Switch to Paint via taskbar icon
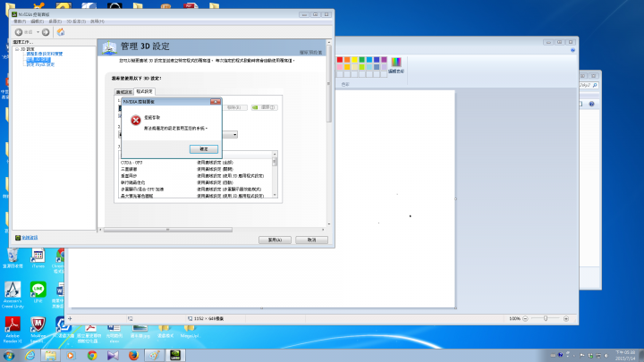 tap(154, 356)
